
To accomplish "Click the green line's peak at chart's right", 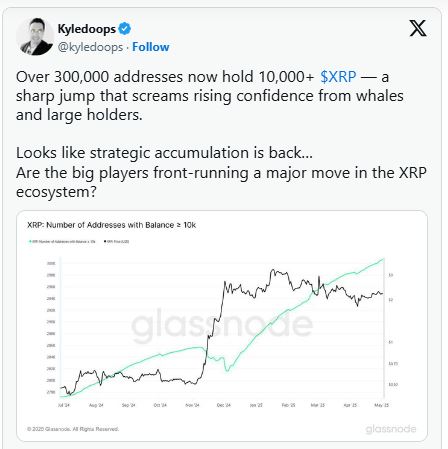I will pyautogui.click(x=384, y=259).
